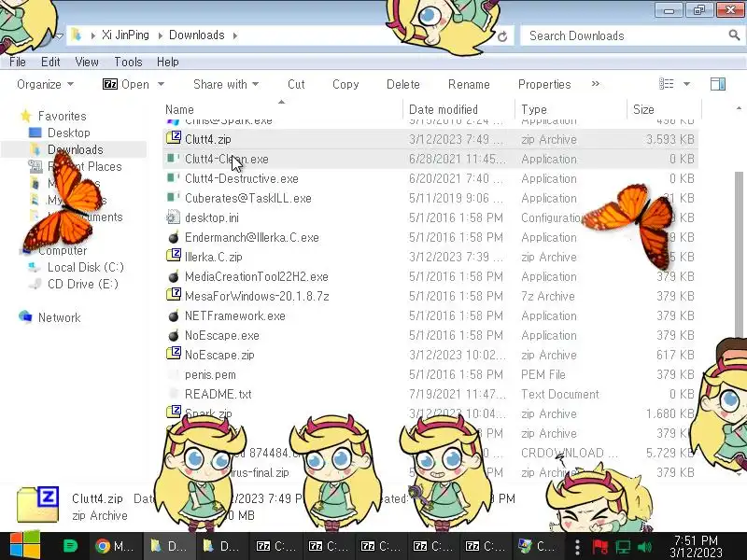Expand the breadcrumb arrow after Downloads

coord(235,35)
